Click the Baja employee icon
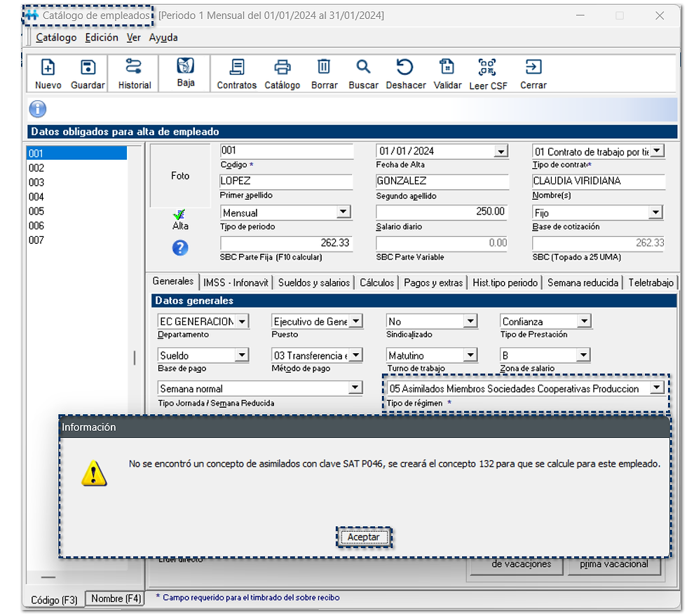Screen dimensions: 687x616 185,67
